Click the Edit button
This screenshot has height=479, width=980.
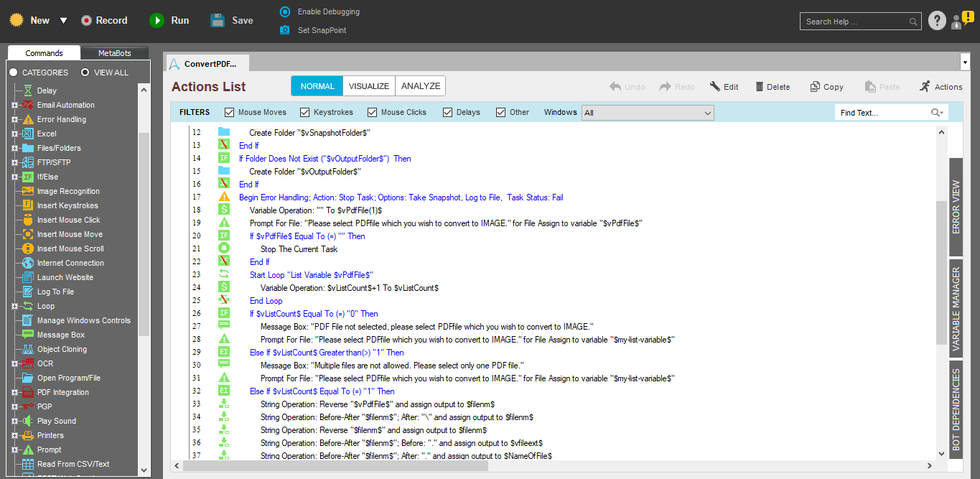tap(724, 87)
